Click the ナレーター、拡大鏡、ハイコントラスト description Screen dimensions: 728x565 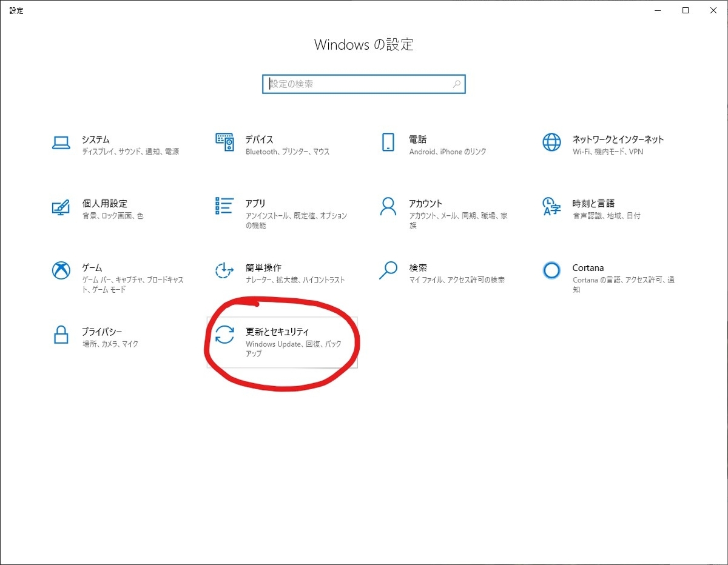click(295, 280)
